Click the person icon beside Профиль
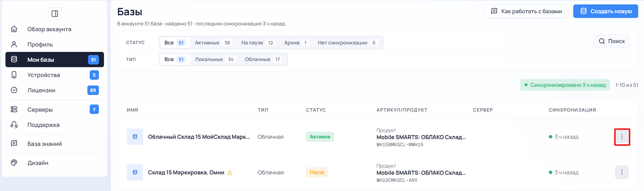Viewport: 644px width, 191px height. [x=14, y=44]
